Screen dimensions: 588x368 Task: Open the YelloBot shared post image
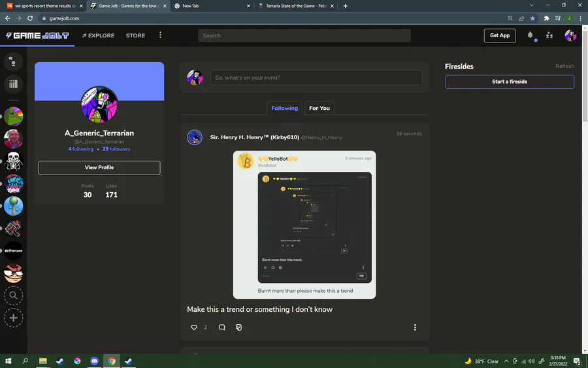click(304, 225)
